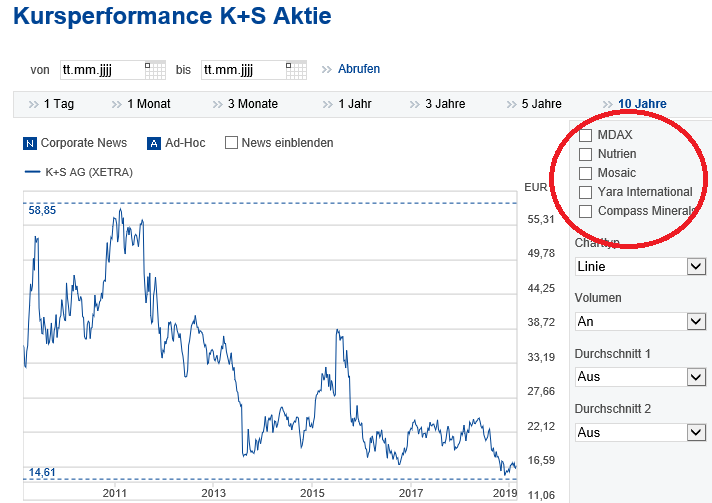Screen dimensions: 712x503
Task: Switch to the 1 Jahr time range
Action: pos(355,104)
